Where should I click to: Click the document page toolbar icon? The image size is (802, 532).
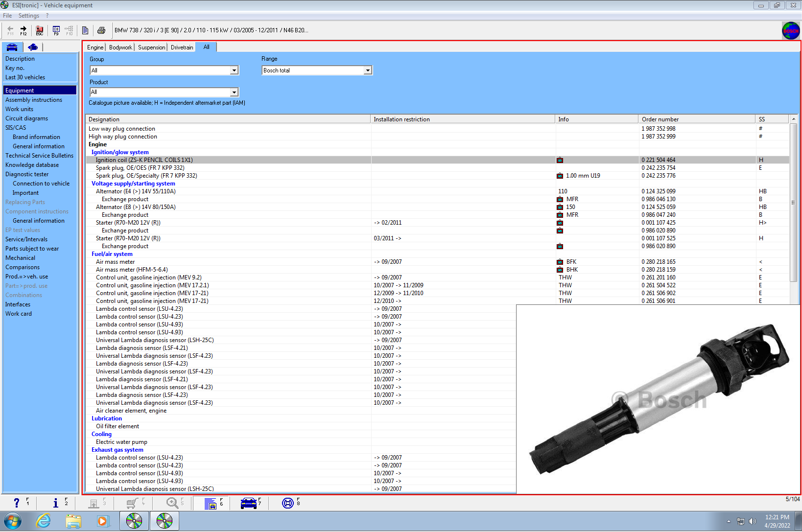click(x=85, y=30)
